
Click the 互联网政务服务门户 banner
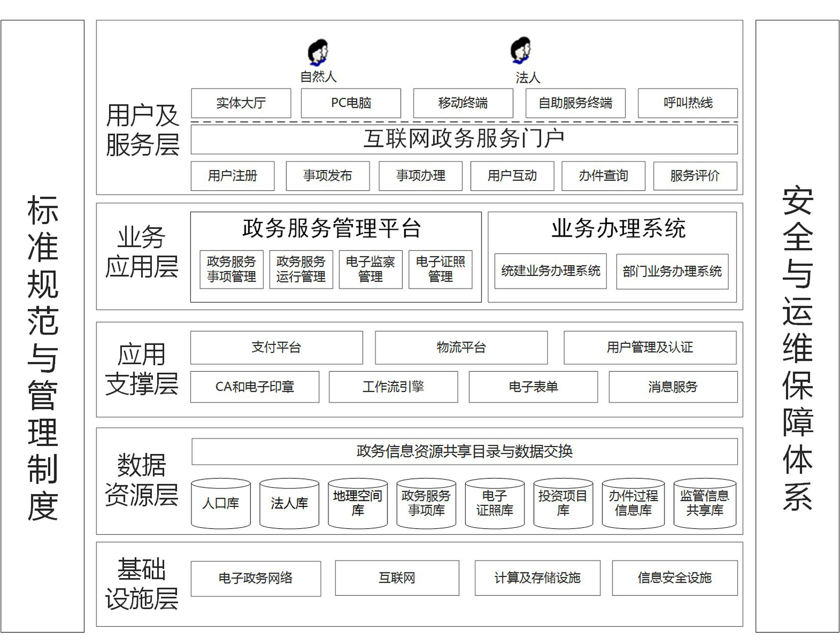point(464,139)
